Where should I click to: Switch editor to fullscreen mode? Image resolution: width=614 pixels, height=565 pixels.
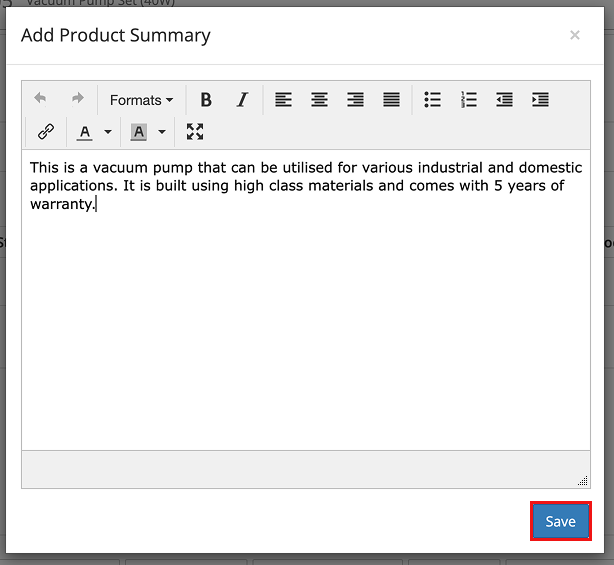[x=195, y=132]
